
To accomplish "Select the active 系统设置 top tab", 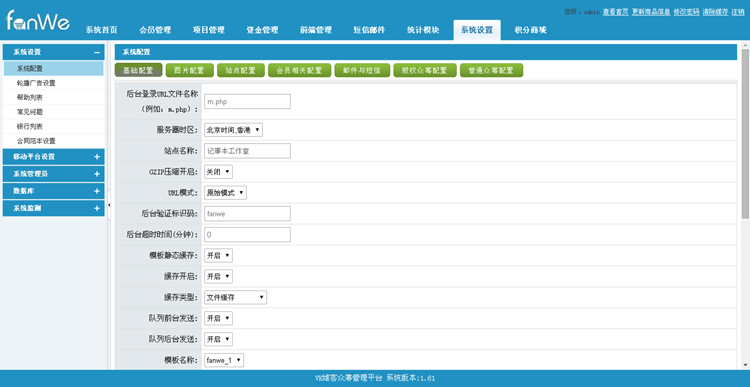I will click(x=477, y=30).
